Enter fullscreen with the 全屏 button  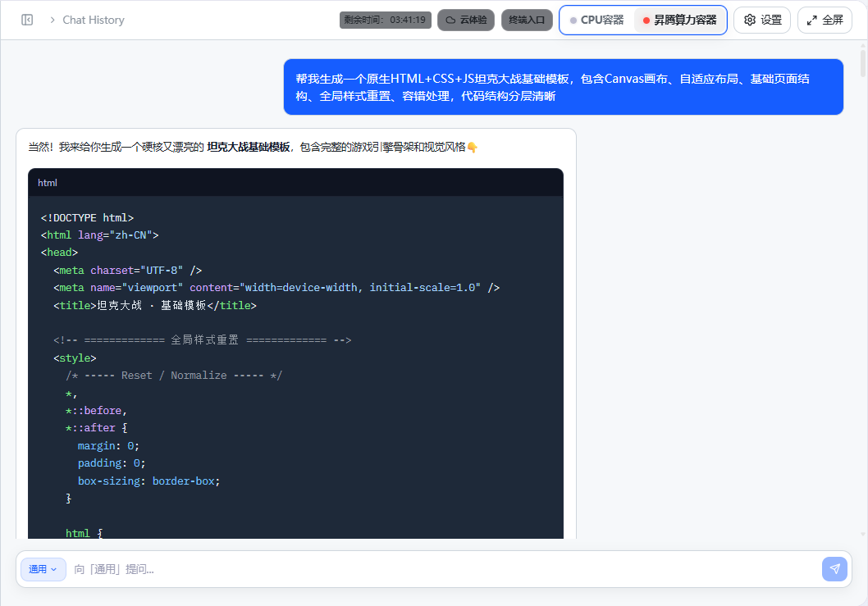pyautogui.click(x=825, y=20)
